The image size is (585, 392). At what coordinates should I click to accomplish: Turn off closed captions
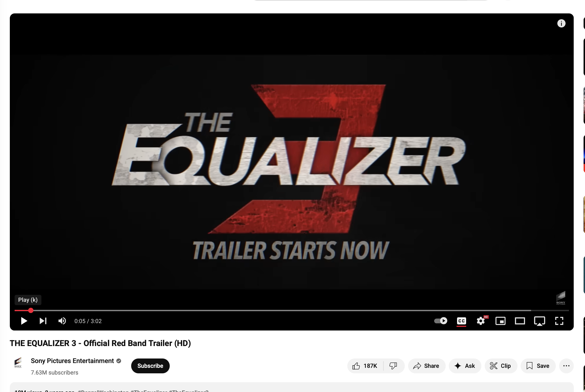[x=461, y=321]
